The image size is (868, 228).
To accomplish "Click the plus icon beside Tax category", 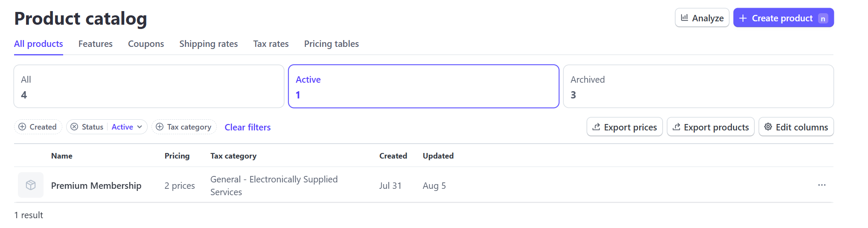I will [160, 127].
